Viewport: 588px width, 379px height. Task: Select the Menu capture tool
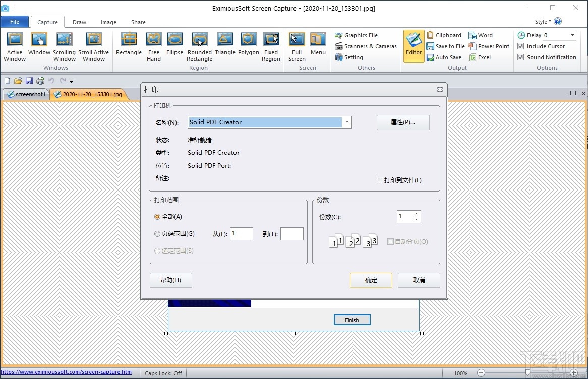click(x=318, y=45)
